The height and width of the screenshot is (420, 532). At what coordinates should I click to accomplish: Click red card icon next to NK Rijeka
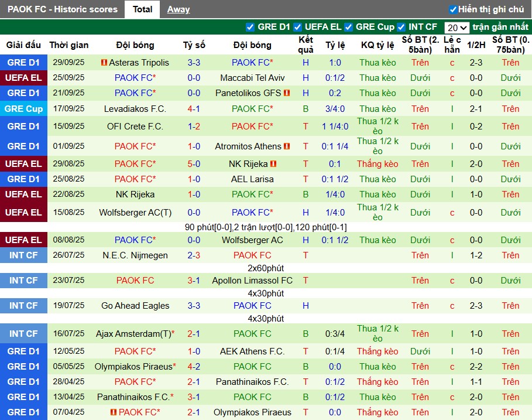pyautogui.click(x=273, y=164)
